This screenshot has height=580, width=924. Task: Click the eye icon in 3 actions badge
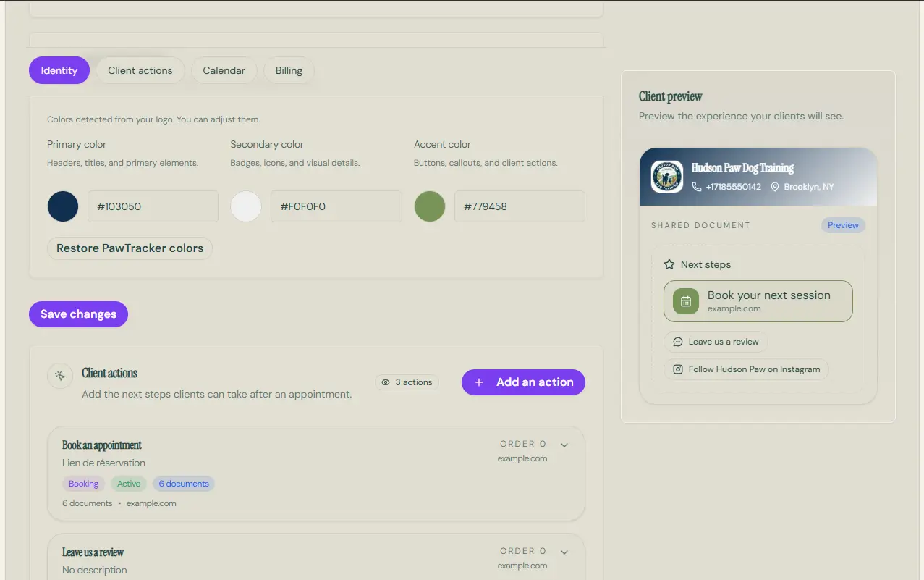pos(386,382)
